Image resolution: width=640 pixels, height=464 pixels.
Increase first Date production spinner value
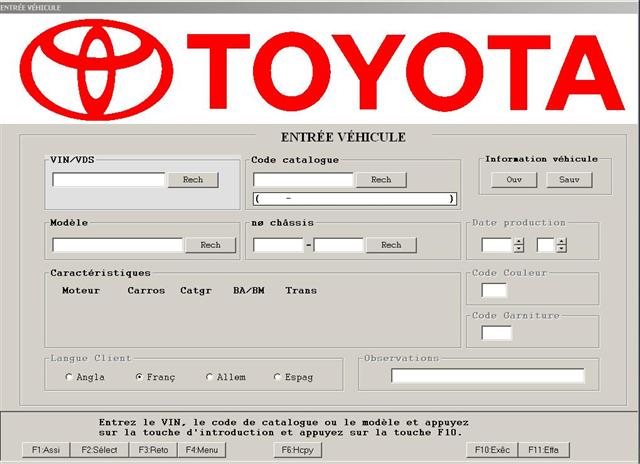(x=519, y=241)
